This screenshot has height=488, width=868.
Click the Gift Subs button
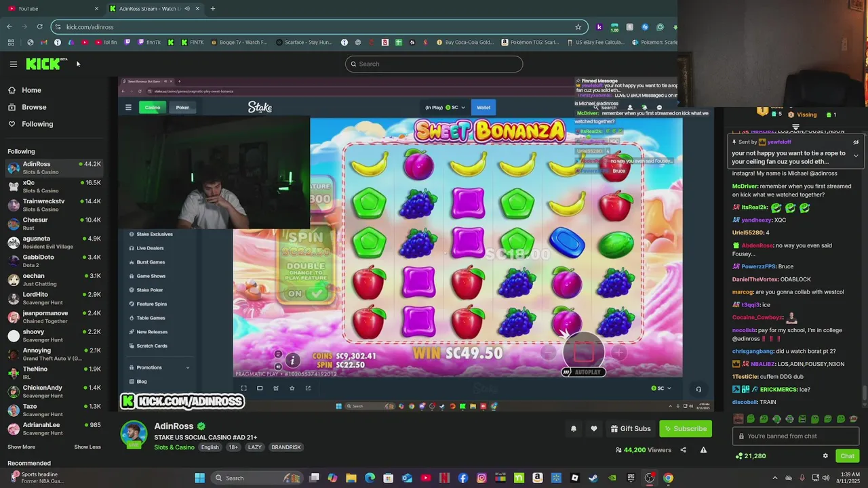point(630,428)
